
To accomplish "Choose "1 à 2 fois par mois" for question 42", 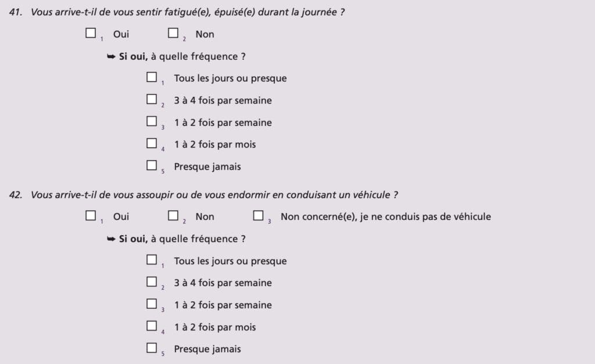I will [x=152, y=326].
